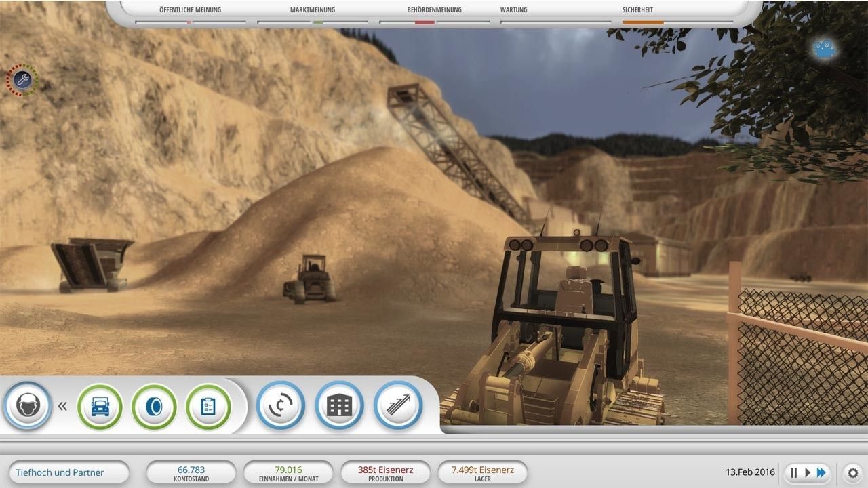Open the Kontostand balance display
Image resolution: width=868 pixels, height=488 pixels.
[191, 473]
